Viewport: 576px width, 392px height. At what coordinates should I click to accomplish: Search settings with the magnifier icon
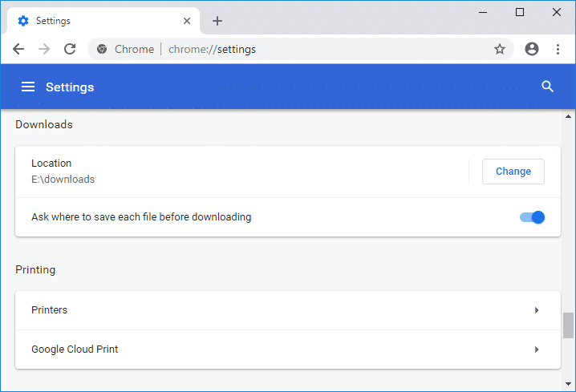(x=548, y=87)
